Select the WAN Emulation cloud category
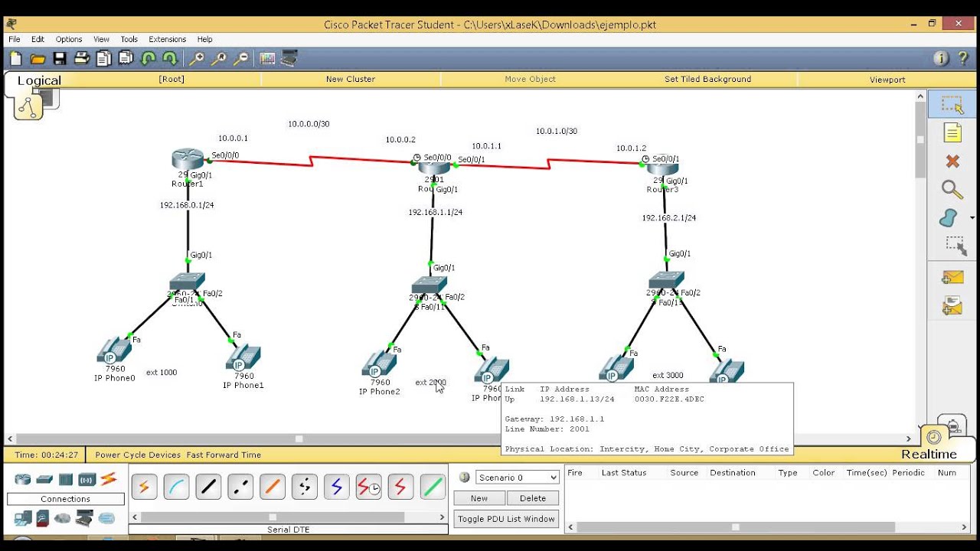This screenshot has width=980, height=551. (x=63, y=519)
